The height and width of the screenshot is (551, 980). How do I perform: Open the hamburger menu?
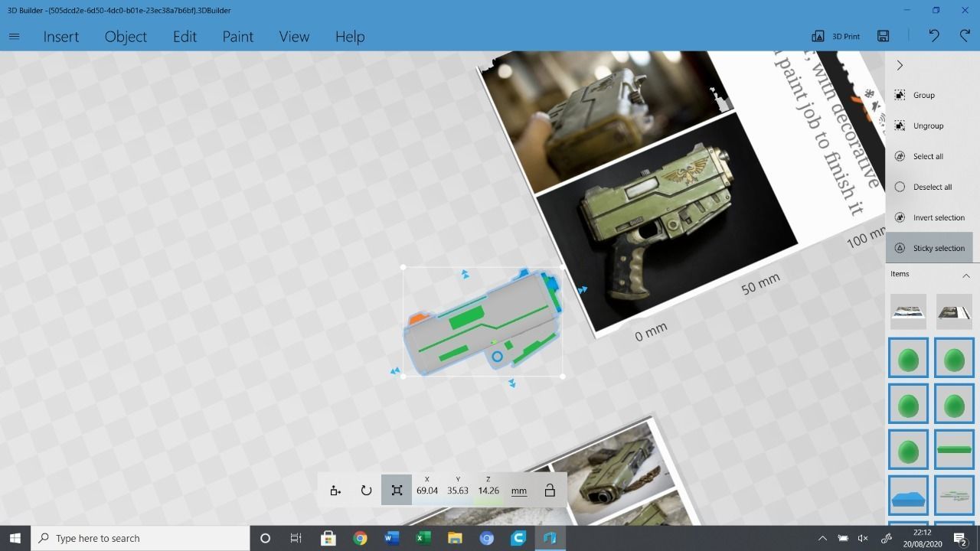[14, 36]
